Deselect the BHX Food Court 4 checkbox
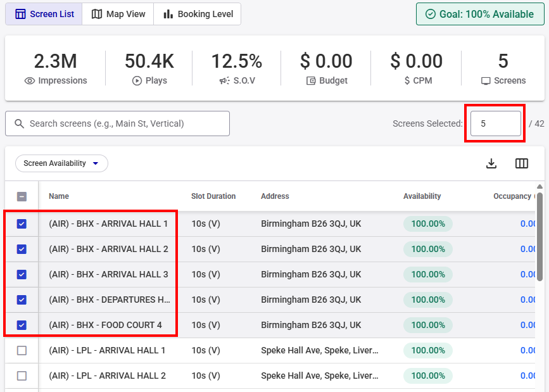 (22, 325)
